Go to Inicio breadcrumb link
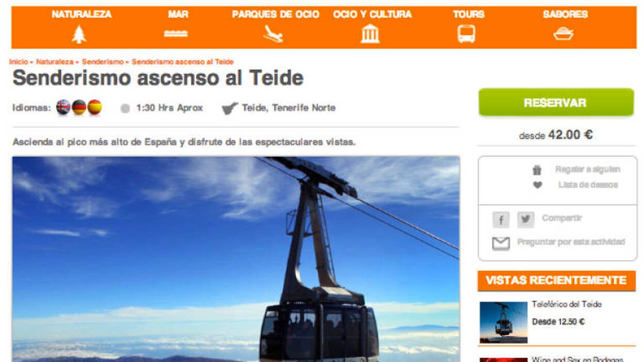The height and width of the screenshot is (362, 644). [19, 62]
